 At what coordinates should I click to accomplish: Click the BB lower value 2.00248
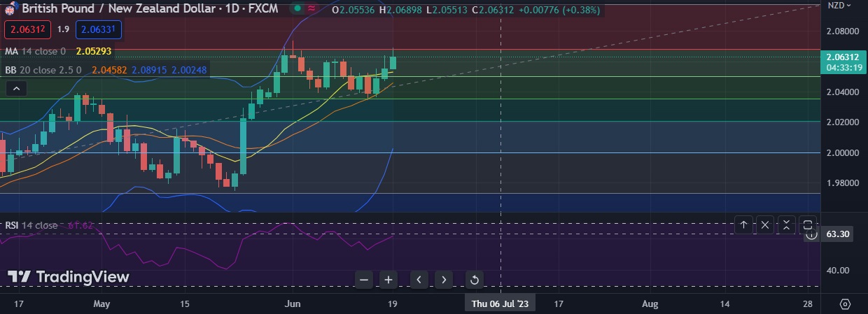point(189,70)
